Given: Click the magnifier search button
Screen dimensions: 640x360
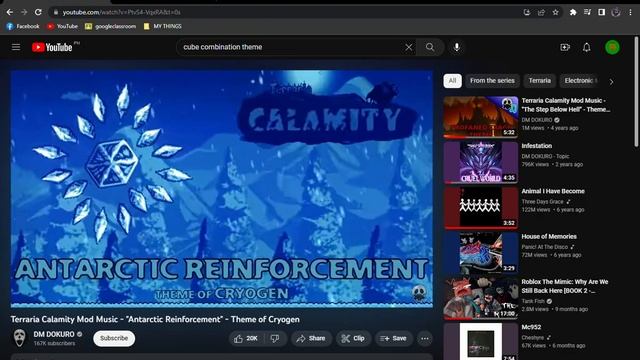Looking at the screenshot, I should click(430, 47).
